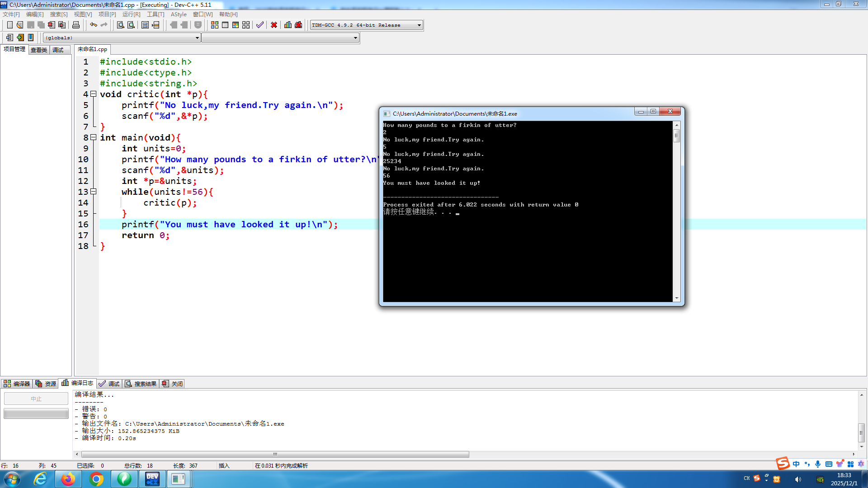The image size is (868, 488).
Task: Switch to the 调试 bottom panel tab
Action: click(x=109, y=384)
